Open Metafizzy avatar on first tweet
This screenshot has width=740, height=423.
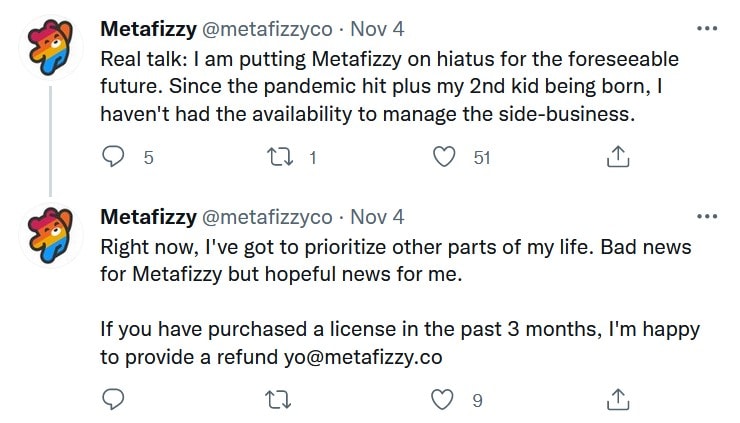tap(50, 47)
